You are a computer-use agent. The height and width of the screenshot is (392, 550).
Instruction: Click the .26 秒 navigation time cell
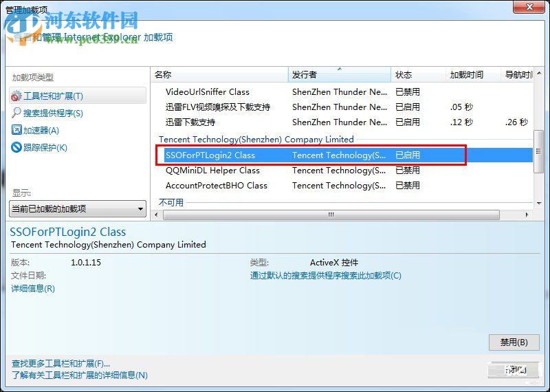pyautogui.click(x=516, y=122)
